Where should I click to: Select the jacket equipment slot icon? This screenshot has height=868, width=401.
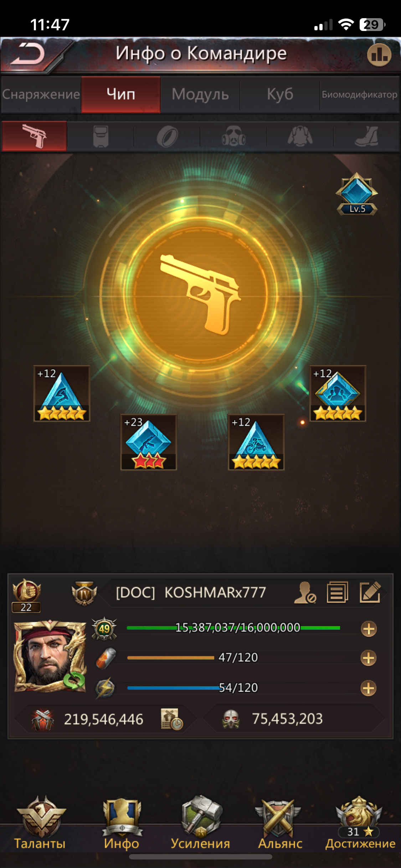pyautogui.click(x=300, y=136)
